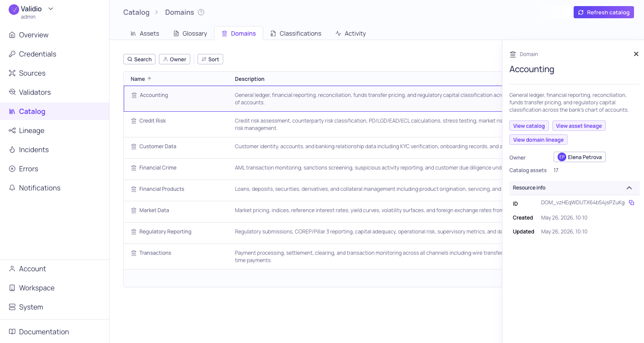This screenshot has height=343, width=644.
Task: Open the Sort options
Action: tap(210, 59)
